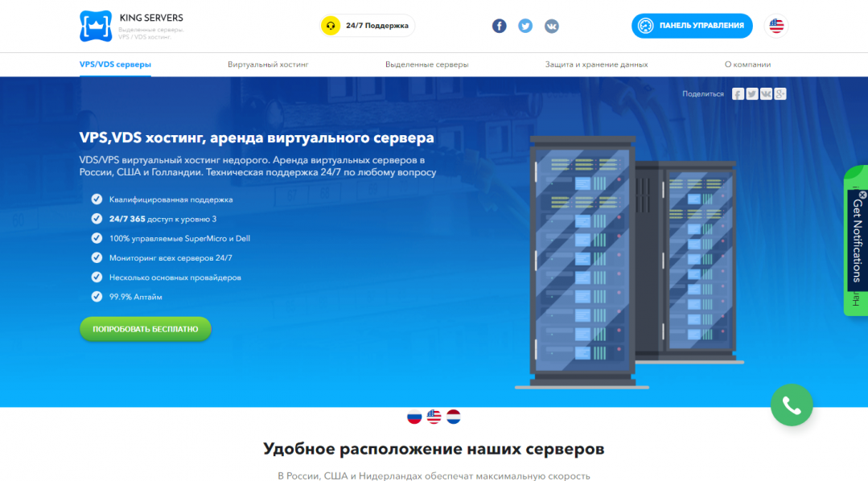Open the VPS/VDS серверы tab
Image resolution: width=868 pixels, height=481 pixels.
pos(115,64)
